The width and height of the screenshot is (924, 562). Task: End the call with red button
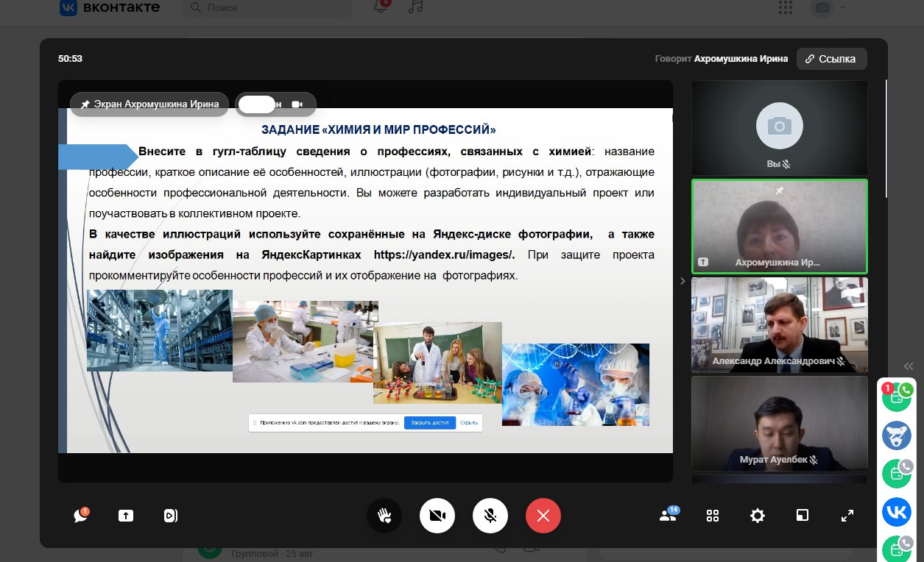(x=543, y=516)
